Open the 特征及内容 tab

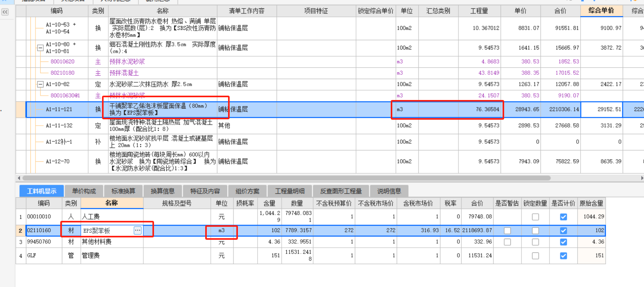(205, 191)
